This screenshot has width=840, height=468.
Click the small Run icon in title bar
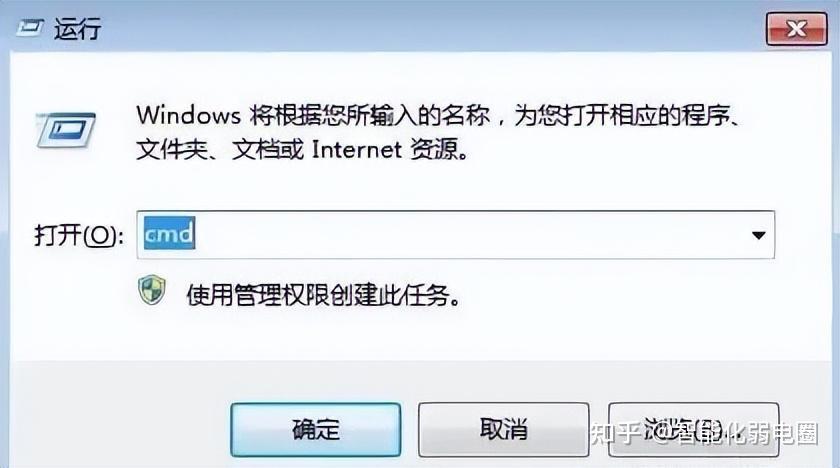30,27
